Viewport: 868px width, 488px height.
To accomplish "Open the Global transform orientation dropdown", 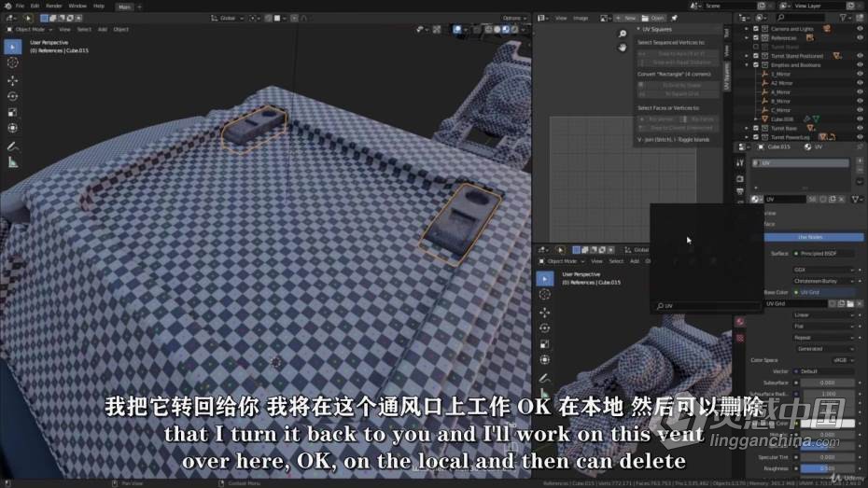I will coord(228,19).
